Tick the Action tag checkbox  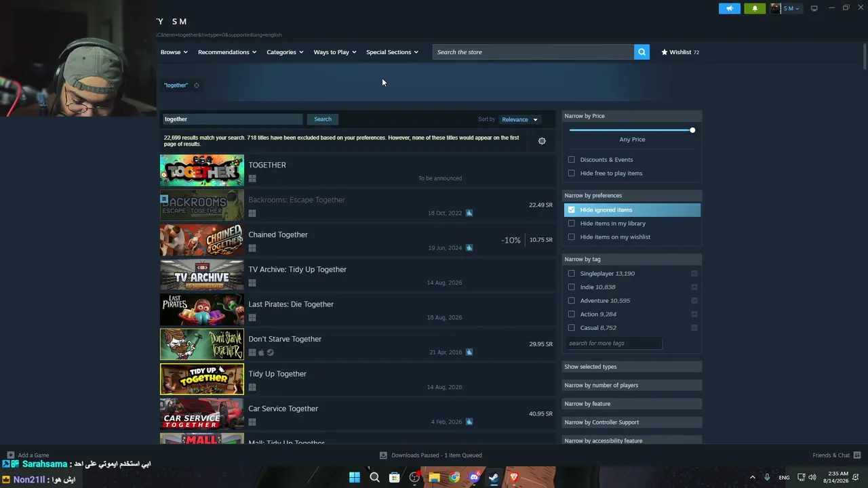click(x=572, y=314)
